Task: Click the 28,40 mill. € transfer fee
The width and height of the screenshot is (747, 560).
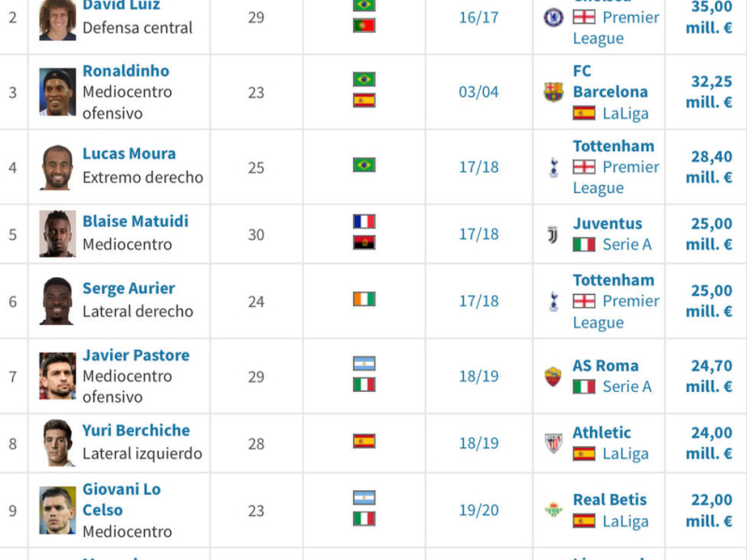Action: coord(711,167)
